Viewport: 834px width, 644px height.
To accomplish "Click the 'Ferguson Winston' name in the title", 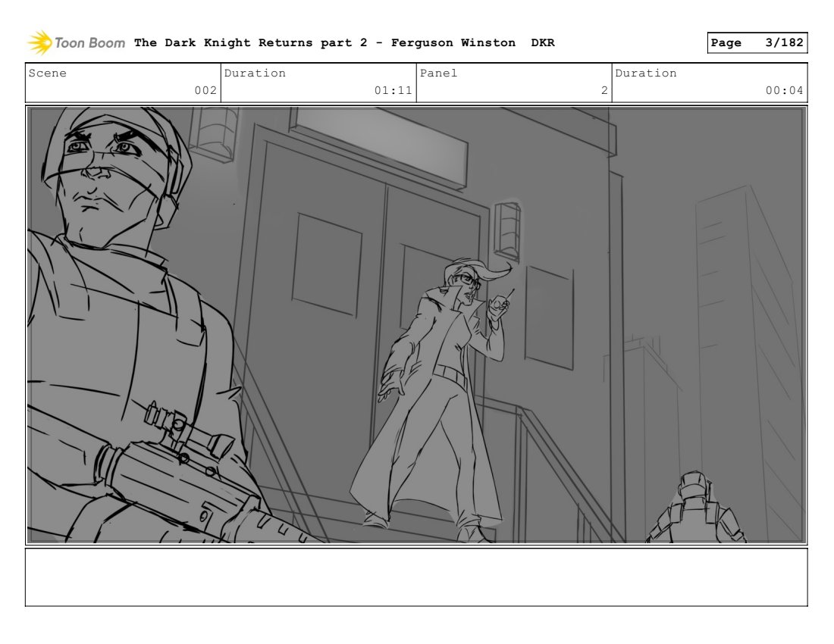I will tap(453, 43).
